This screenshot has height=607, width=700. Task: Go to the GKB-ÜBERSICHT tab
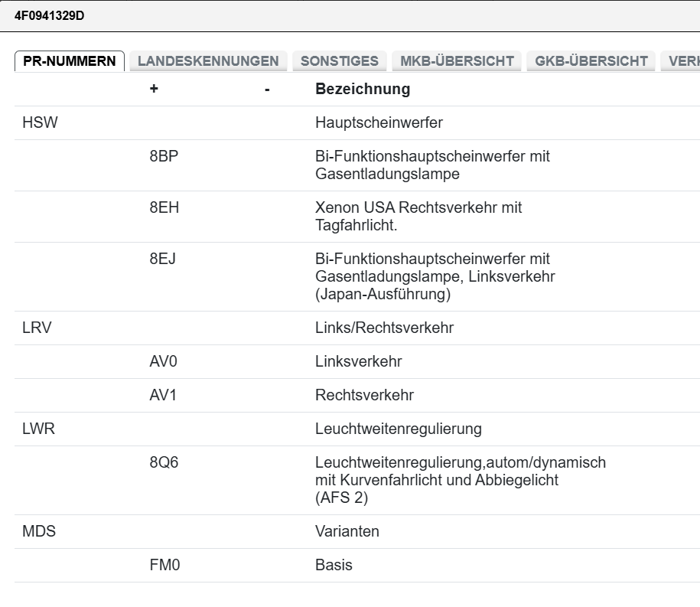tap(591, 60)
